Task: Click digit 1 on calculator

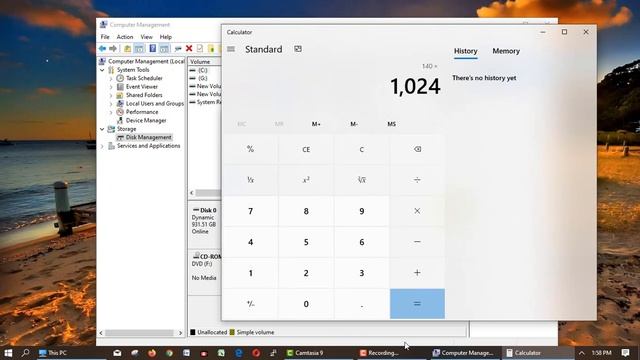Action: [x=251, y=273]
